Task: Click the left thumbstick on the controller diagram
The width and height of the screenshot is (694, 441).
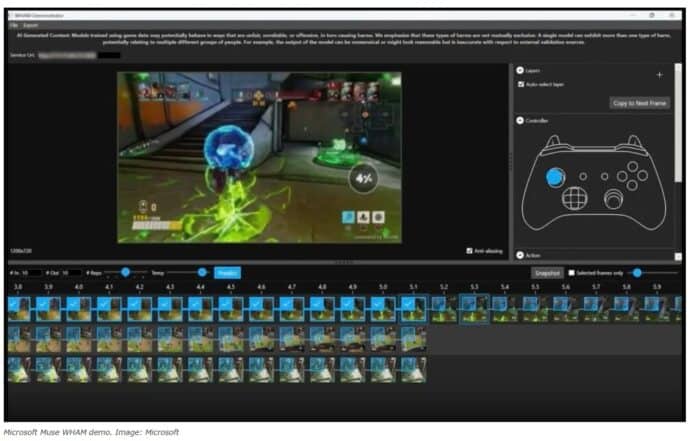Action: click(555, 177)
